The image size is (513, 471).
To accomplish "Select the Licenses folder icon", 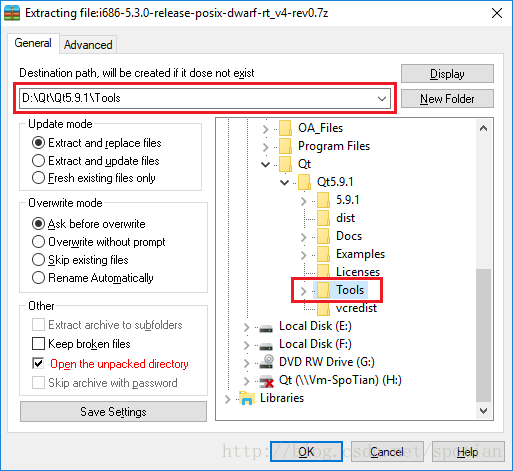I will pos(323,272).
